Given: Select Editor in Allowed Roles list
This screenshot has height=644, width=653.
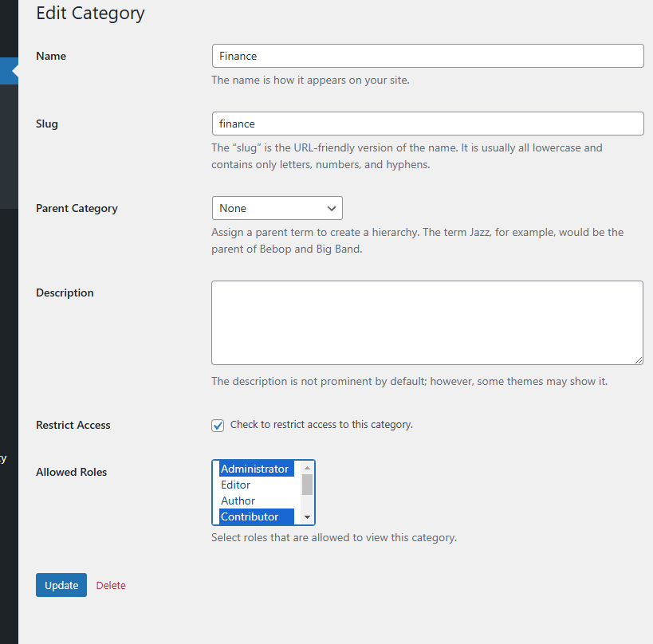Looking at the screenshot, I should click(236, 485).
